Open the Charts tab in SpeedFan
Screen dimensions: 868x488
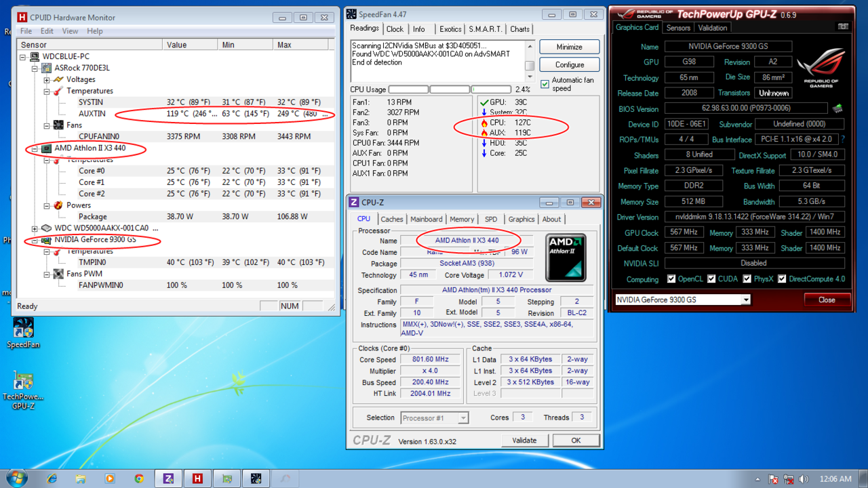(x=520, y=29)
